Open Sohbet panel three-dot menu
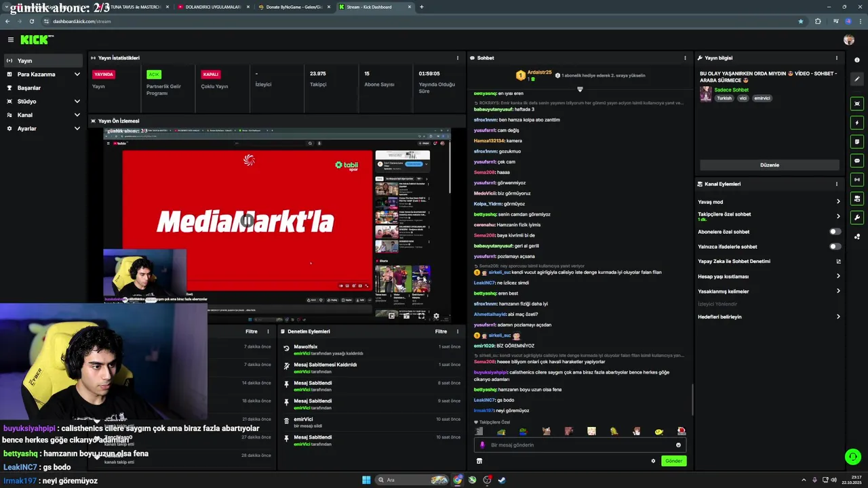 coord(685,58)
